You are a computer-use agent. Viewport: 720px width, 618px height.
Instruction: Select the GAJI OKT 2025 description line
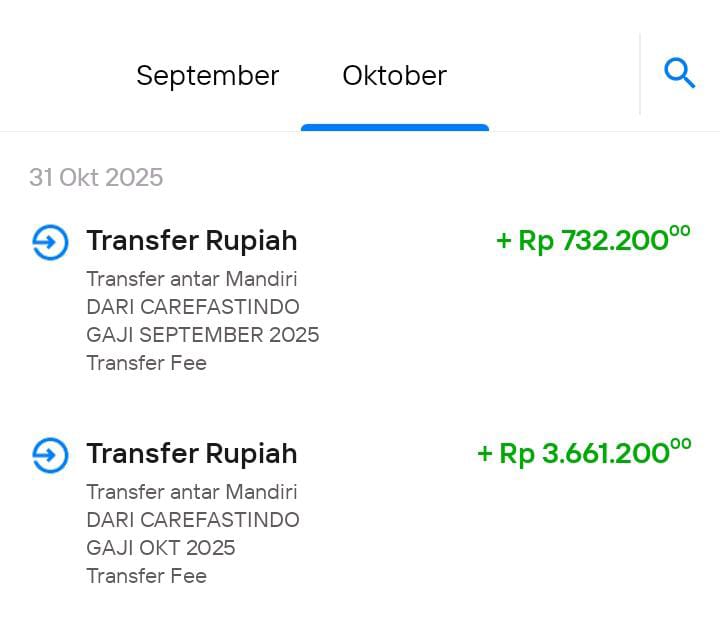[x=161, y=548]
